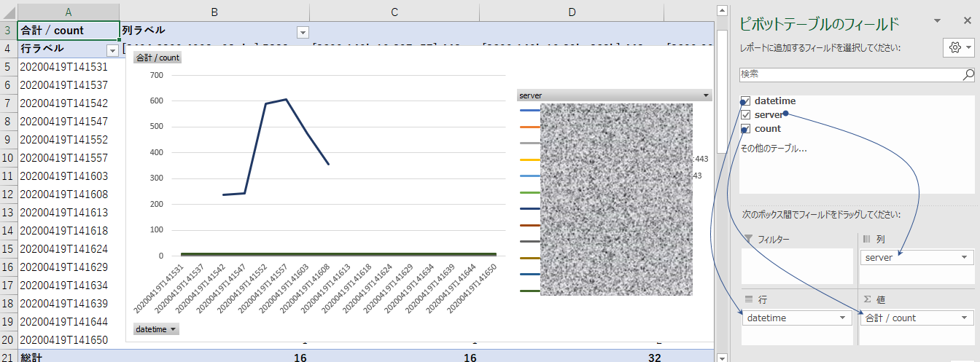Select column header B

[x=214, y=12]
